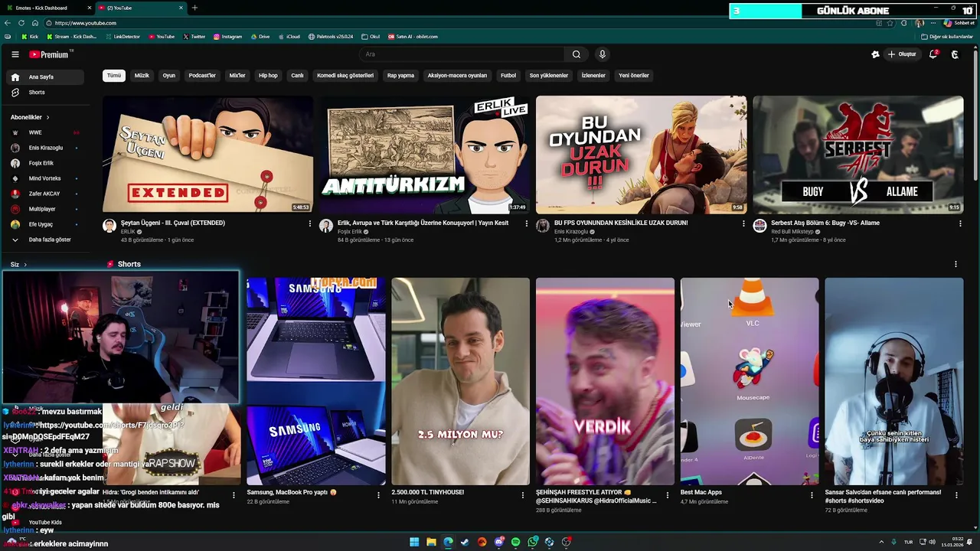Go back with browser back arrow
Viewport: 980px width, 551px height.
[8, 23]
